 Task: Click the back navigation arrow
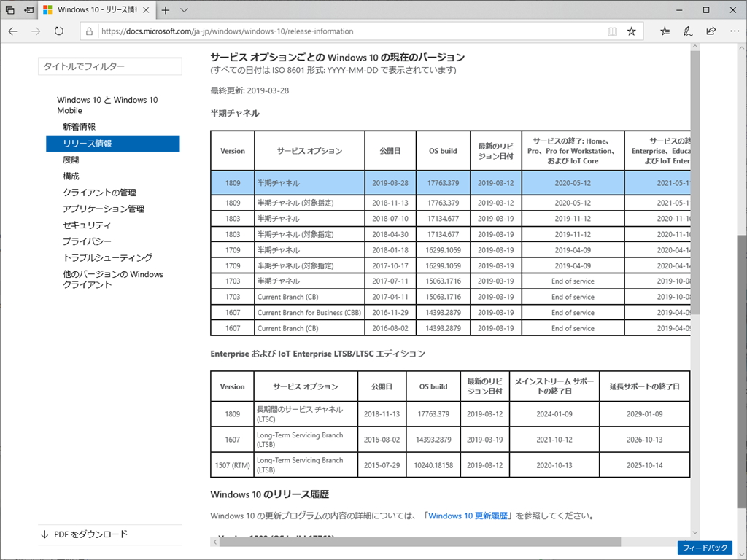pyautogui.click(x=14, y=31)
